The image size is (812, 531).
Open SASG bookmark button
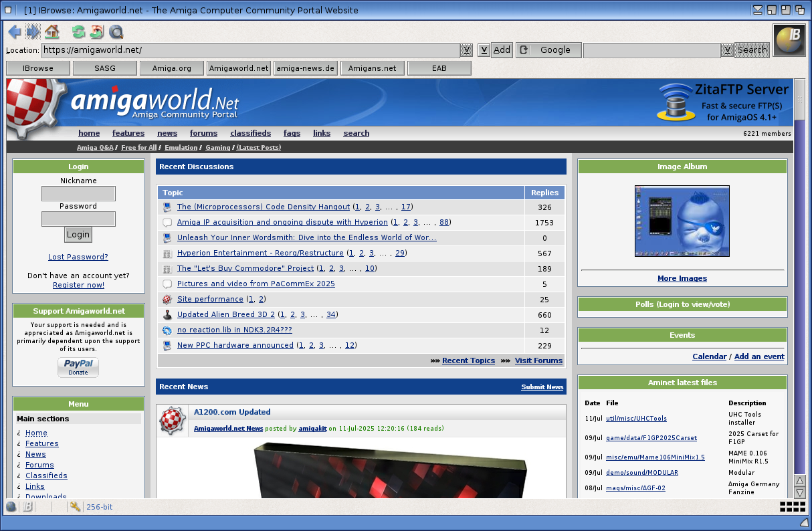click(105, 68)
